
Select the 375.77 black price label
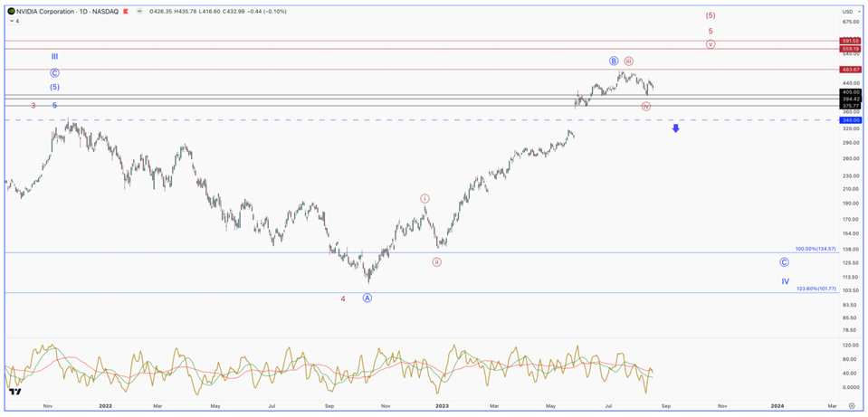pyautogui.click(x=851, y=106)
